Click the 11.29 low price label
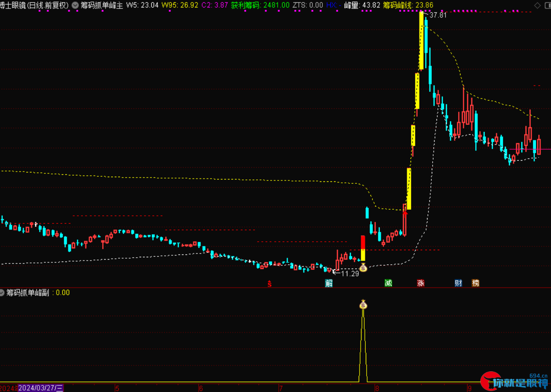 pos(350,274)
